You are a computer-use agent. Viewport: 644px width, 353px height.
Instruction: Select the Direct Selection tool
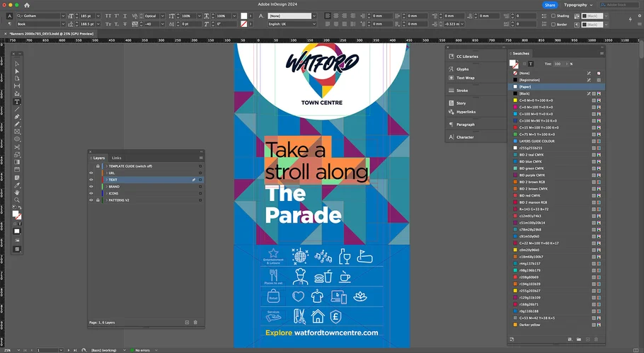17,71
